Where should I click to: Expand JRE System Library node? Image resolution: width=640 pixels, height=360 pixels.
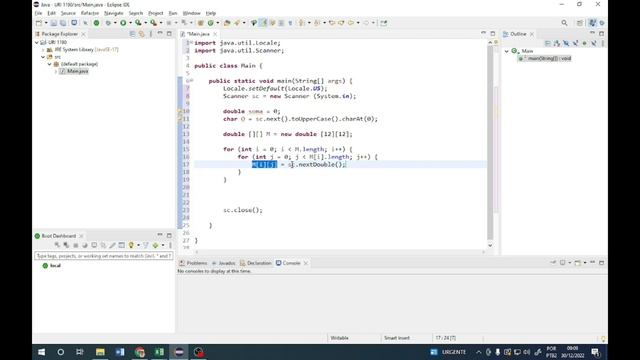[x=43, y=49]
